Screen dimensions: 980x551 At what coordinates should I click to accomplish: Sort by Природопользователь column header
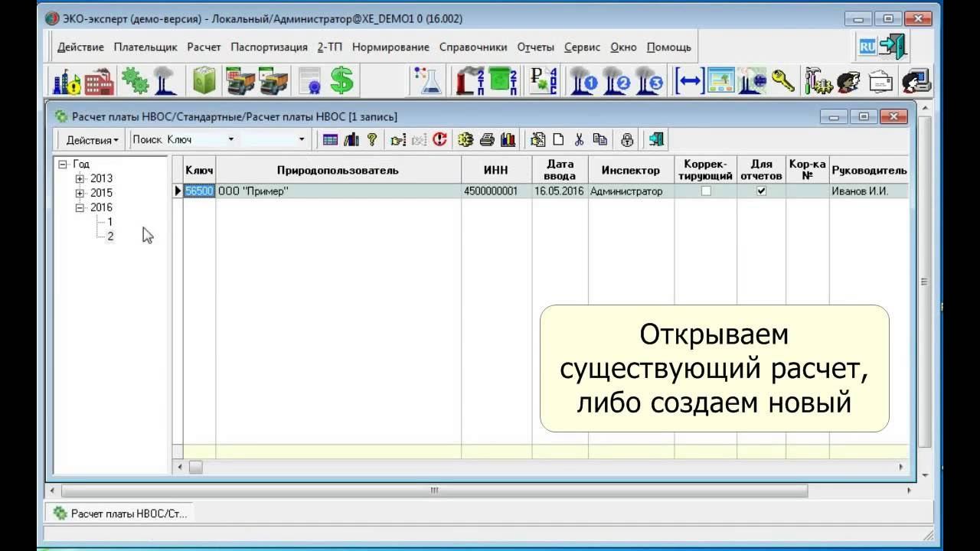[x=338, y=171]
